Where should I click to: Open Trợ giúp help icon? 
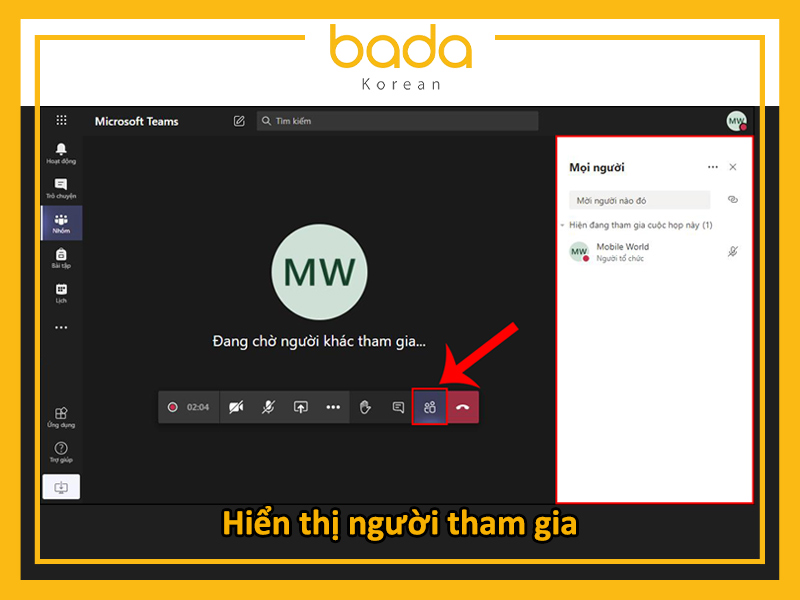61,452
